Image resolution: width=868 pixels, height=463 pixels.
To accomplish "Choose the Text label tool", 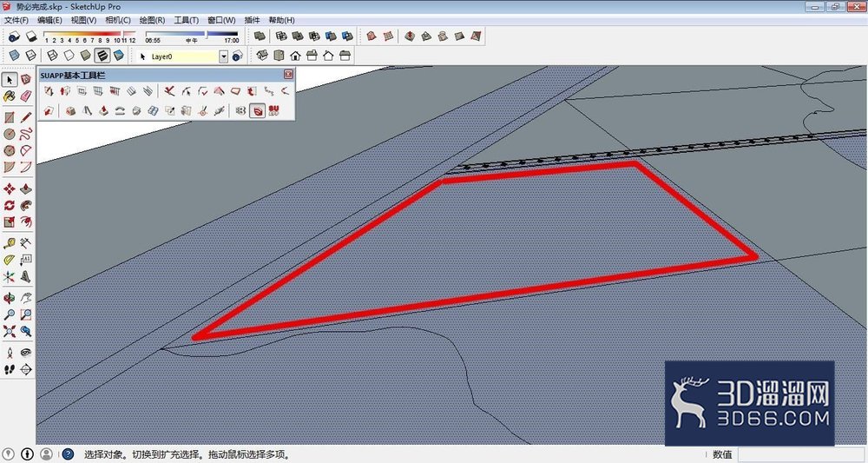I will coord(26,260).
